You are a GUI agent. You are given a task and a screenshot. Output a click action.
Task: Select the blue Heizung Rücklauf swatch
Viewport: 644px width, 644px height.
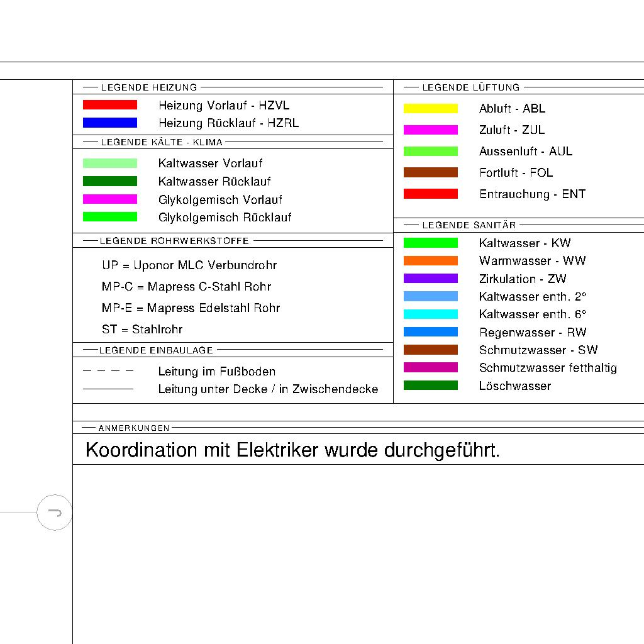pos(109,123)
